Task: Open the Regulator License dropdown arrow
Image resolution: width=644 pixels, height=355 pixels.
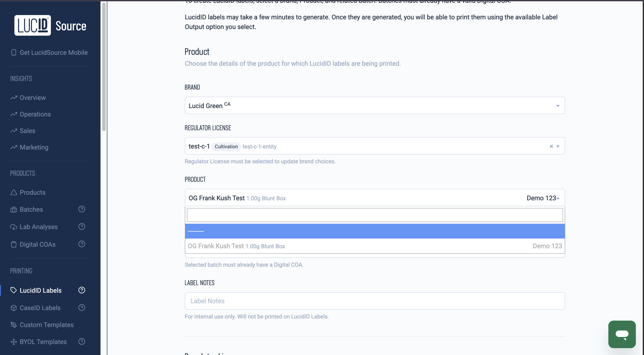Action: click(558, 146)
